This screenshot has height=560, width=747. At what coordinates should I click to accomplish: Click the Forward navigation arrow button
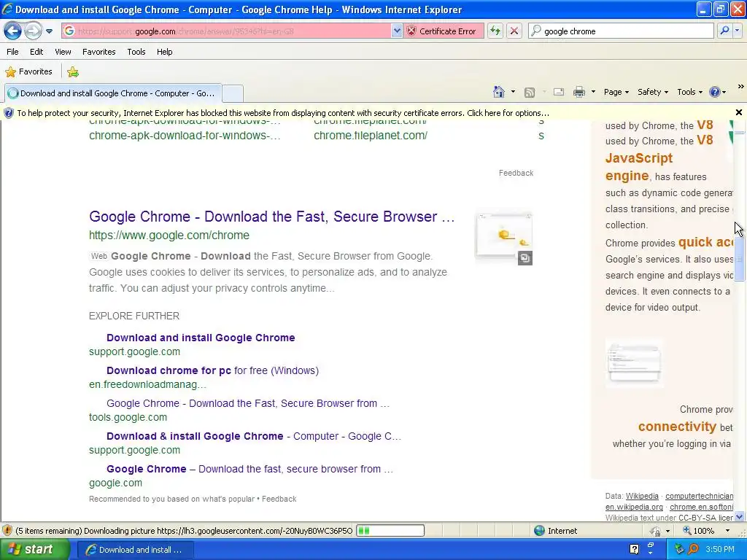pos(33,31)
